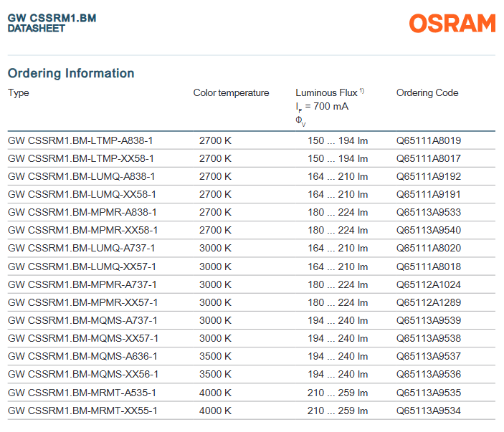Click ordering code Q65112A1024
This screenshot has height=432, width=504.
pos(429,285)
